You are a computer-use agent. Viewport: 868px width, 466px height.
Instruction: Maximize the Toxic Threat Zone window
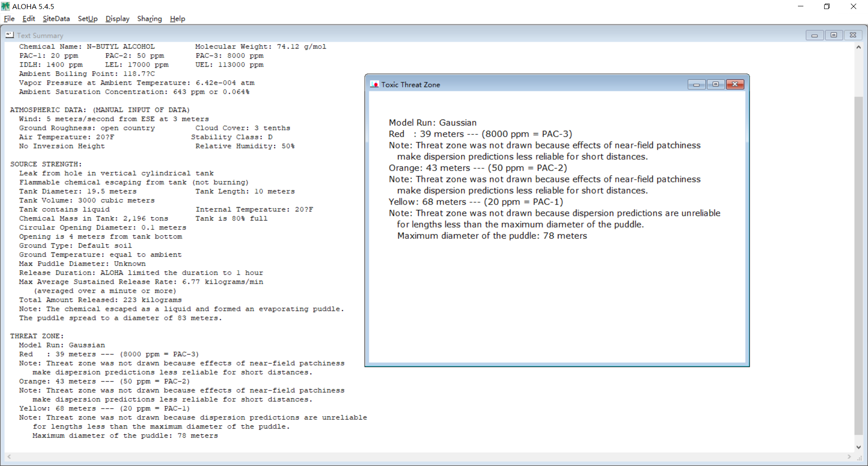(x=716, y=84)
